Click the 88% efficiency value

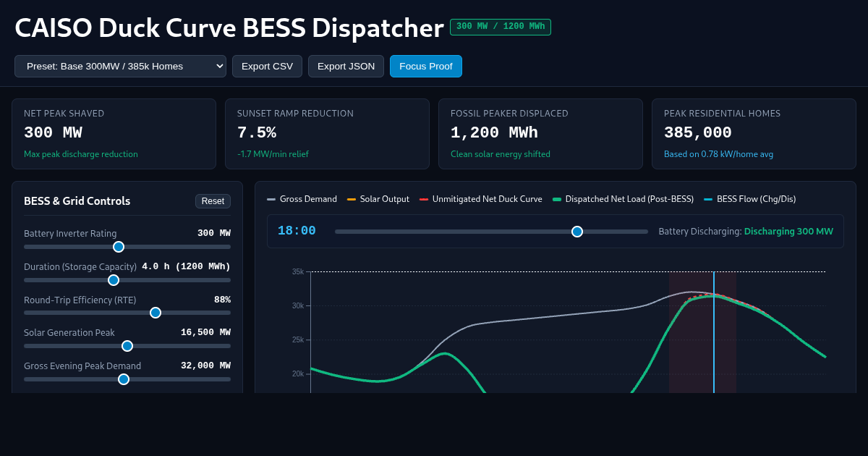222,300
